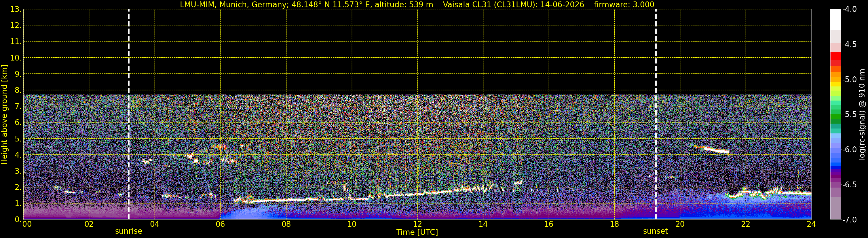This screenshot has width=868, height=238.
Task: Click the "log(rc-signal) @ 910 nm" colorbar label
Action: point(862,114)
